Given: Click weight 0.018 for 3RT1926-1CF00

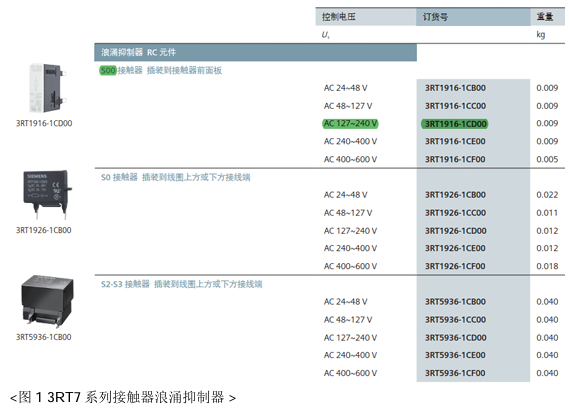Looking at the screenshot, I should point(547,266).
